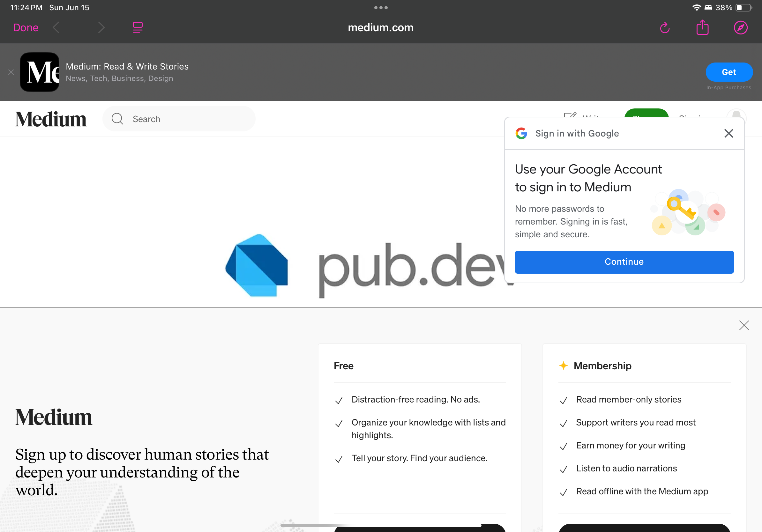Viewport: 762px width, 532px height.
Task: Tap the medium.com address title
Action: pyautogui.click(x=381, y=27)
